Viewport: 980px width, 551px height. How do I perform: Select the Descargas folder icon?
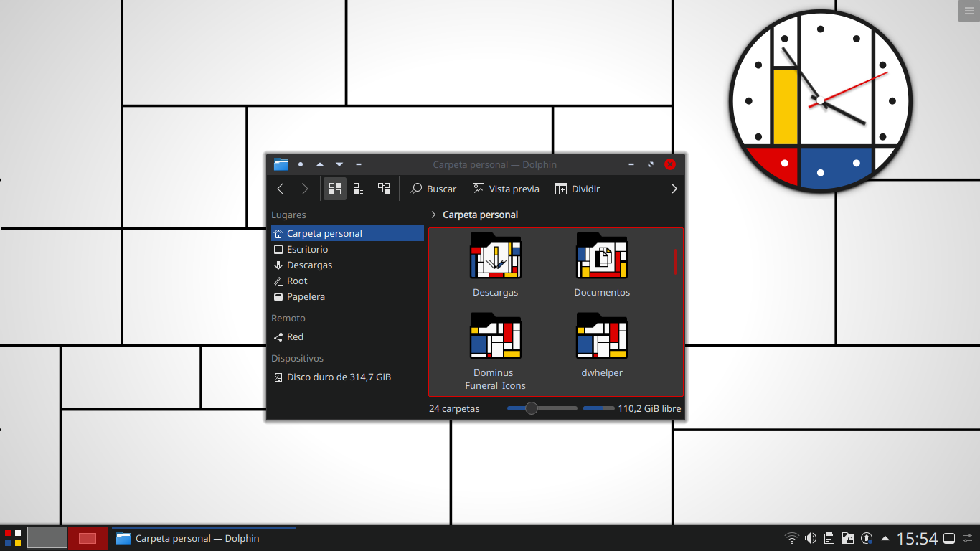(495, 255)
